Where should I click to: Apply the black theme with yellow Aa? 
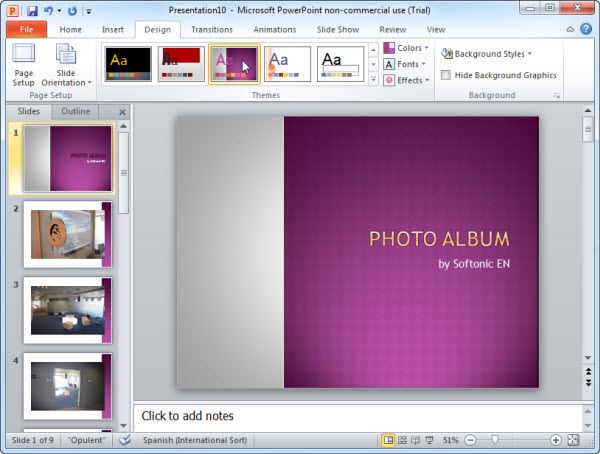pyautogui.click(x=127, y=64)
